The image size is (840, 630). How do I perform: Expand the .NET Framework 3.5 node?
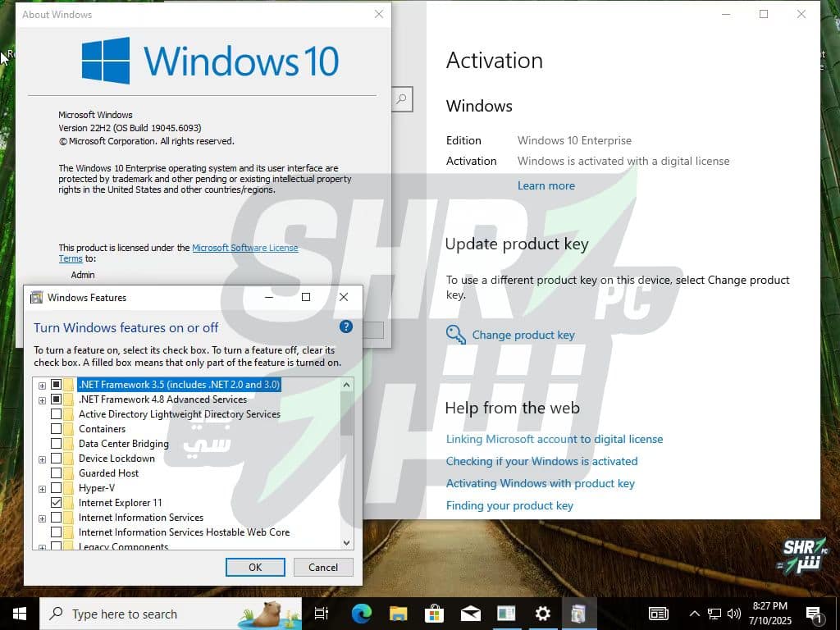click(x=42, y=386)
